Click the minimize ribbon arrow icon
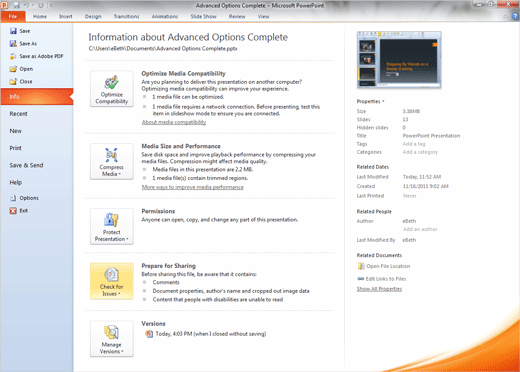The image size is (520, 372). (506, 16)
